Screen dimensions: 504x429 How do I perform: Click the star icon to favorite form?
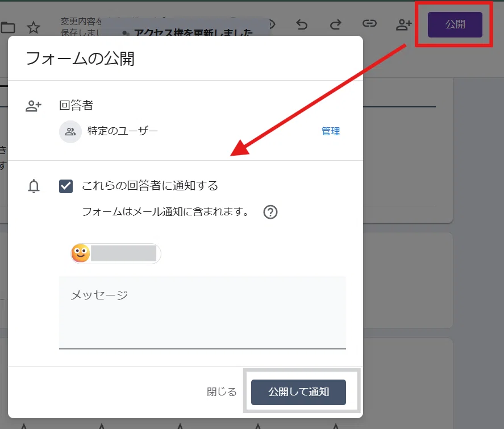pos(34,28)
